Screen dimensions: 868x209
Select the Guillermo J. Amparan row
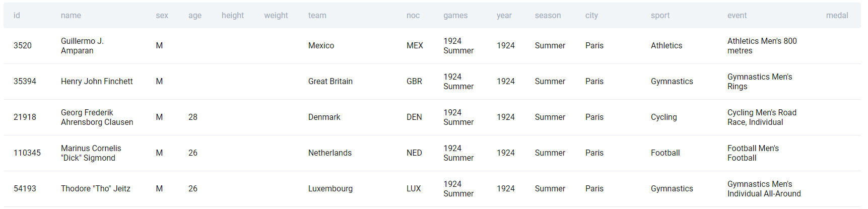(x=432, y=46)
